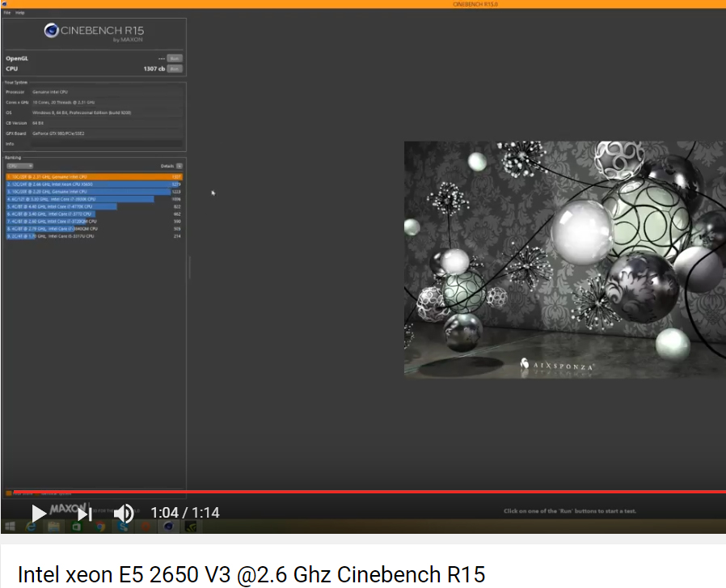Click the Genuine Intel CPU processor value
Screen dimensions: 726x588
click(50, 91)
